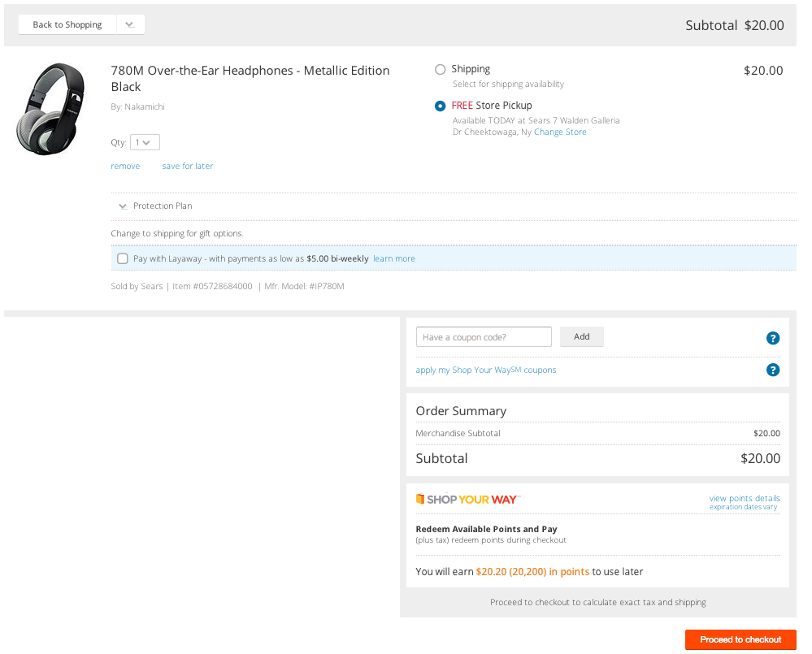Click the 'Merchandise Subtotal' row label
812x654 pixels.
458,433
